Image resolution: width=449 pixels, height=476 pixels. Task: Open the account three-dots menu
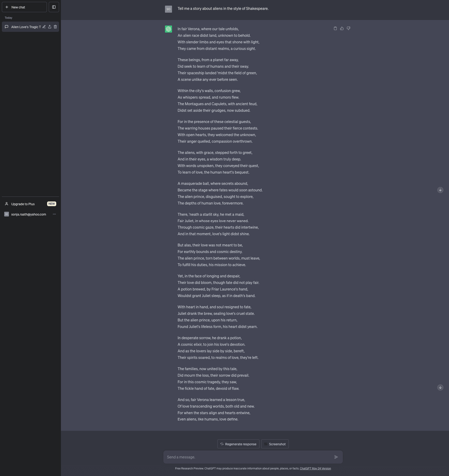click(x=54, y=214)
